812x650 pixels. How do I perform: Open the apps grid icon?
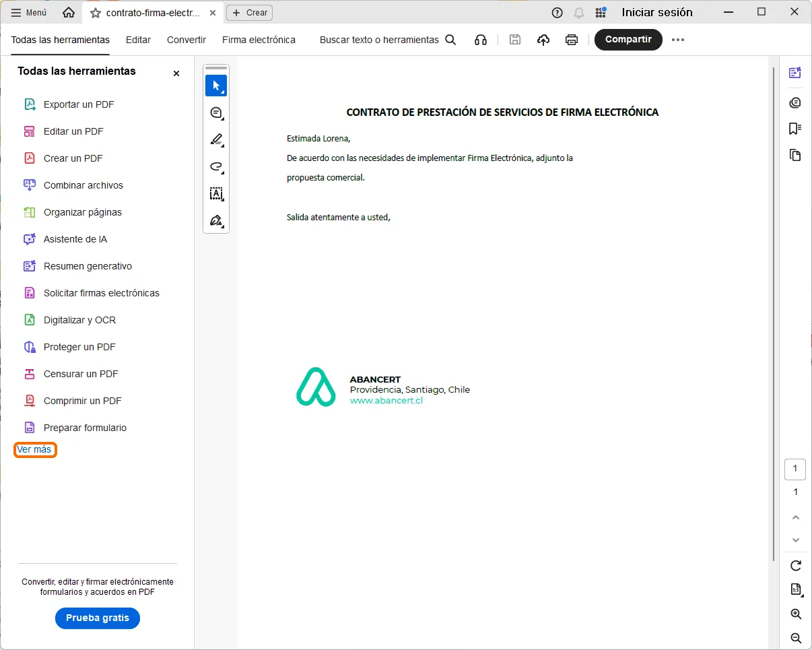pos(601,12)
